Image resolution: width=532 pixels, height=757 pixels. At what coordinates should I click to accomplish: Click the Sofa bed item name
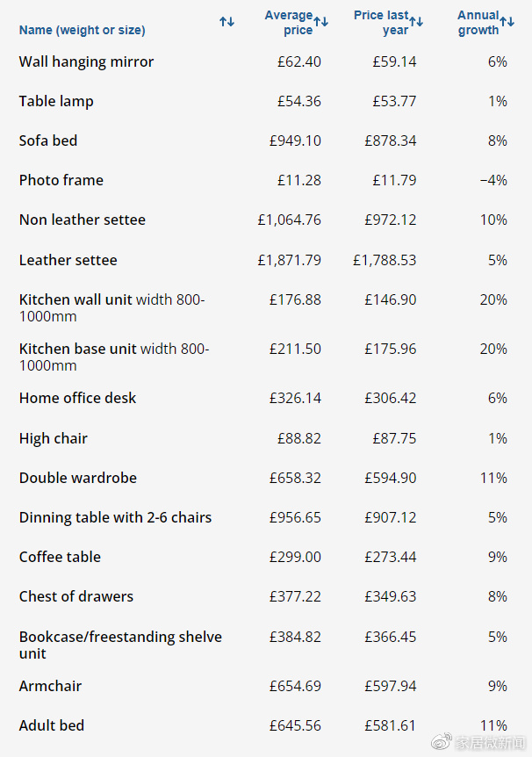point(48,141)
